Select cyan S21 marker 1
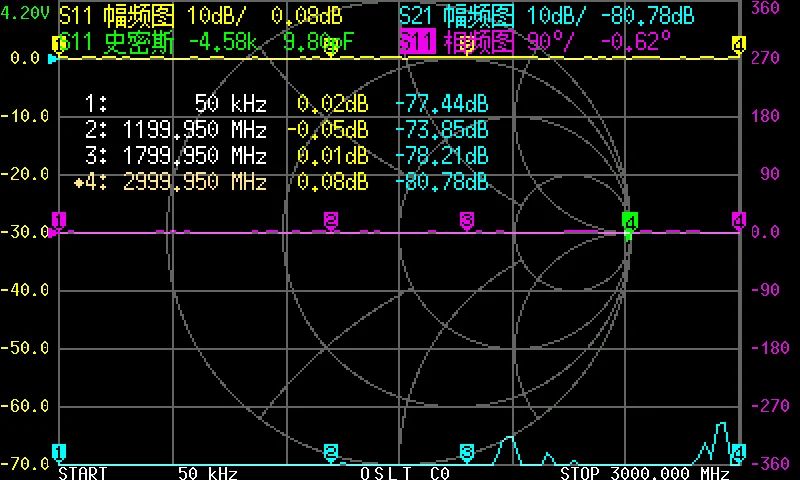The height and width of the screenshot is (480, 800). click(x=59, y=452)
